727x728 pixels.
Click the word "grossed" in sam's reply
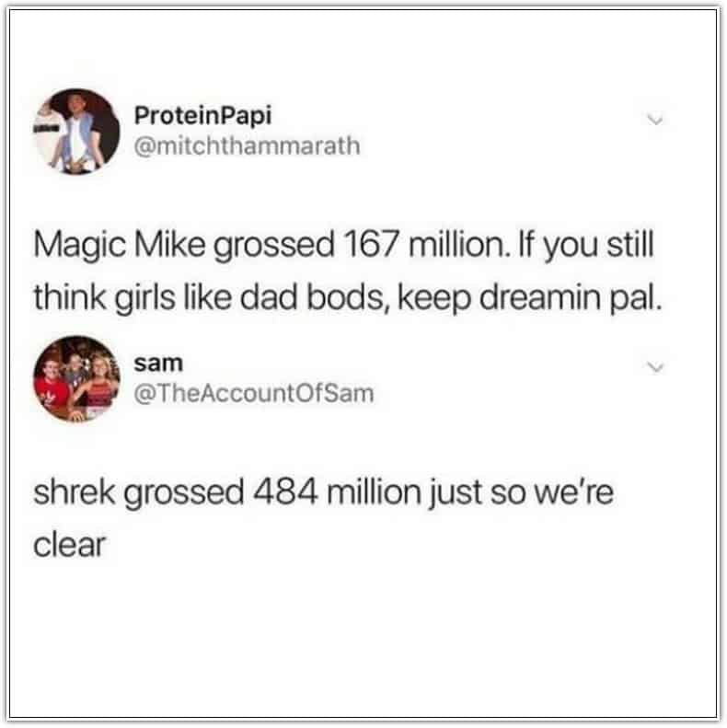click(x=184, y=494)
